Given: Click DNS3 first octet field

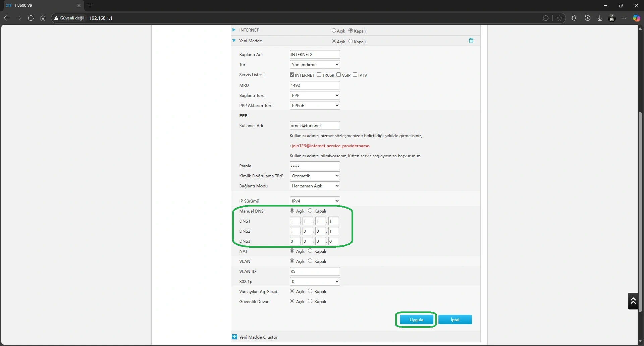Looking at the screenshot, I should click(295, 241).
